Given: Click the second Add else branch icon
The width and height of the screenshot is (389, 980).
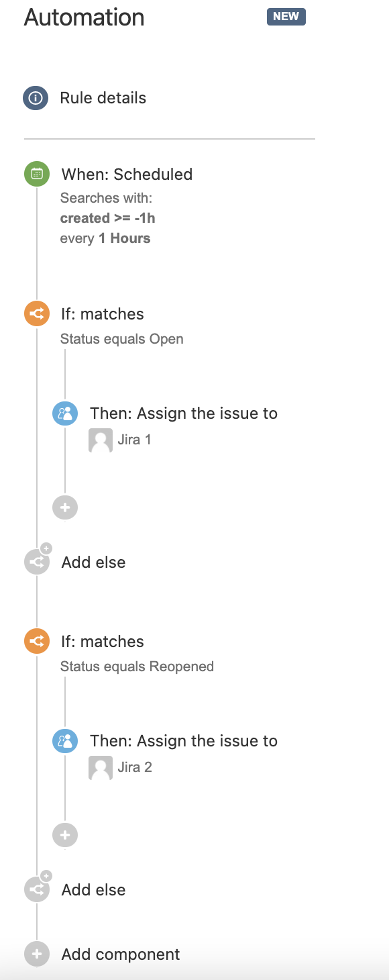Looking at the screenshot, I should (x=37, y=889).
